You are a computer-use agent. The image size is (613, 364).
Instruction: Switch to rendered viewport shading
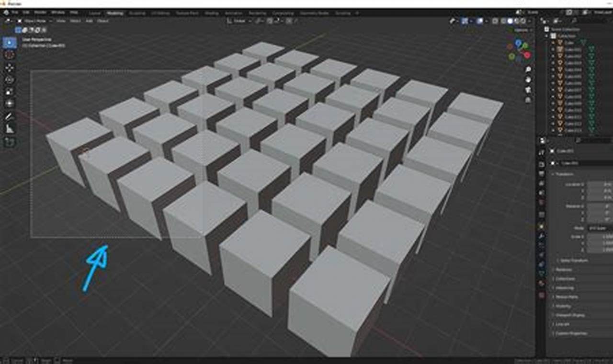(523, 21)
